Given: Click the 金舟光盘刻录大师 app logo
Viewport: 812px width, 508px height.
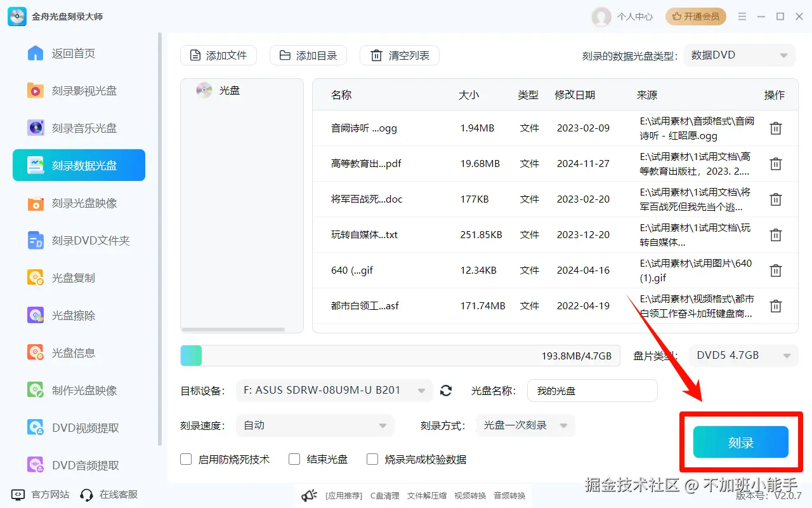Looking at the screenshot, I should point(17,17).
